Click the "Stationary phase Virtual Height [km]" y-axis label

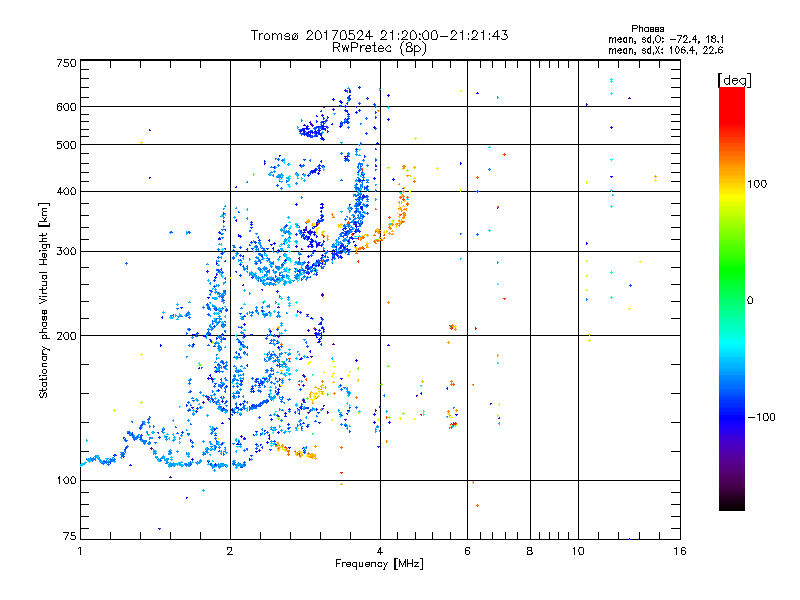pyautogui.click(x=43, y=300)
